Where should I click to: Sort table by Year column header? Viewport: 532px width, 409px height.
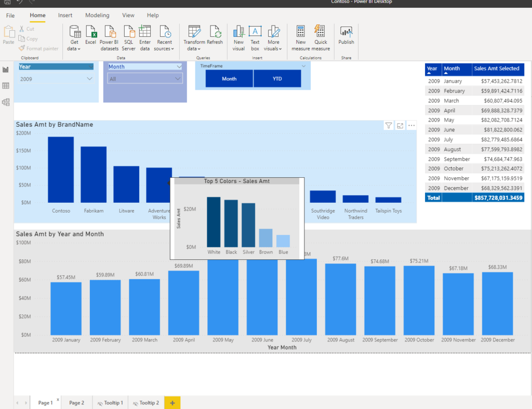[x=433, y=69]
